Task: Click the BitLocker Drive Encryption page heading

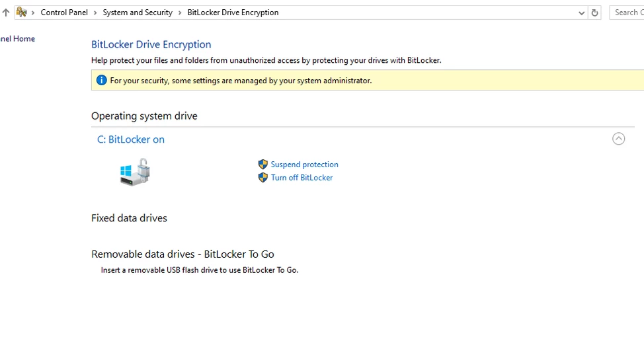Action: coord(151,44)
